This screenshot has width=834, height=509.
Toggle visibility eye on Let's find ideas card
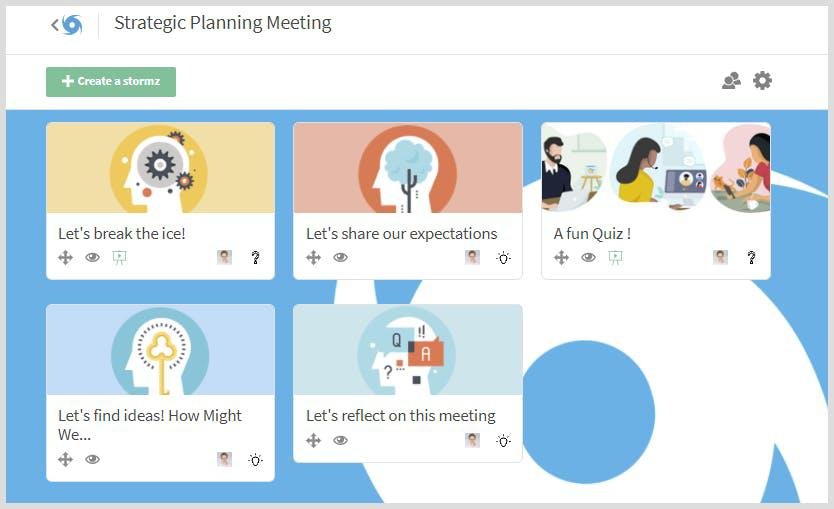93,459
